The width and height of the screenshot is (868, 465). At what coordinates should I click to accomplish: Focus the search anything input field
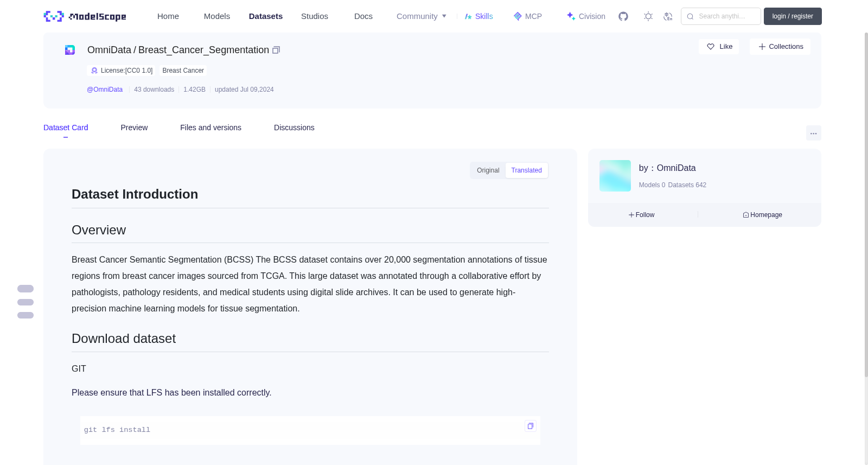pyautogui.click(x=721, y=16)
